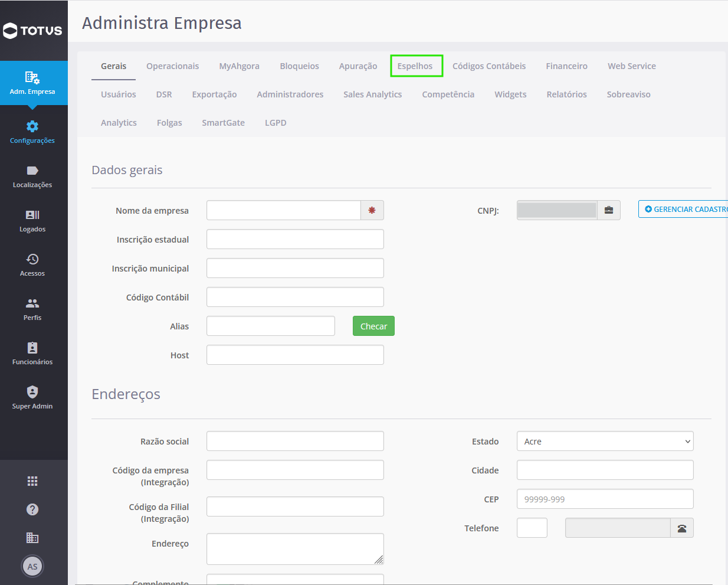Open Super Admin shield icon
Screen dimensions: 728x585
[32, 392]
